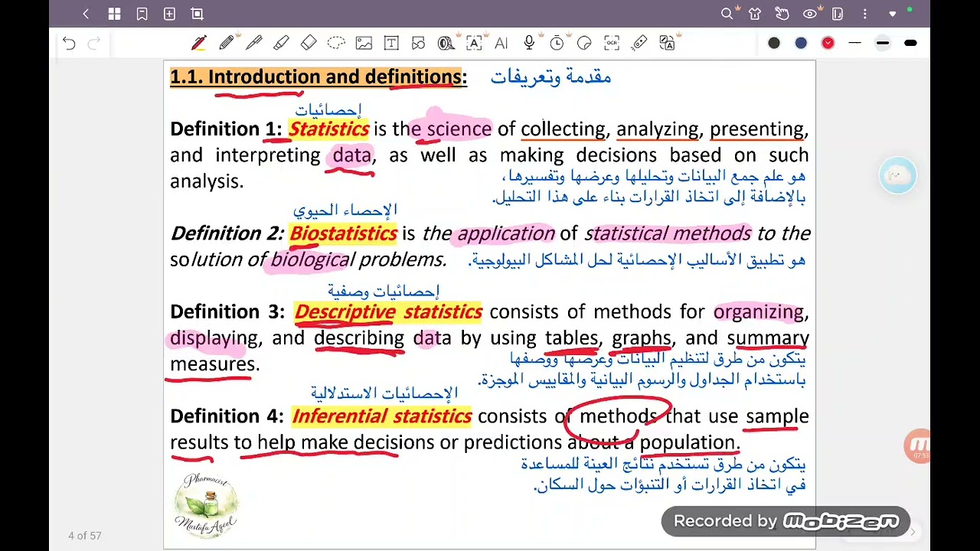
Task: Select the tape tool
Action: pyautogui.click(x=446, y=43)
